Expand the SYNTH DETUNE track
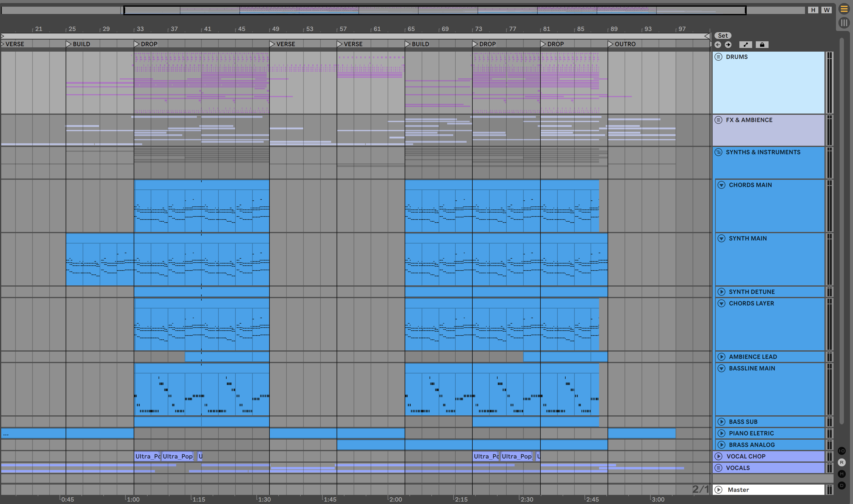The image size is (853, 504). (x=721, y=292)
